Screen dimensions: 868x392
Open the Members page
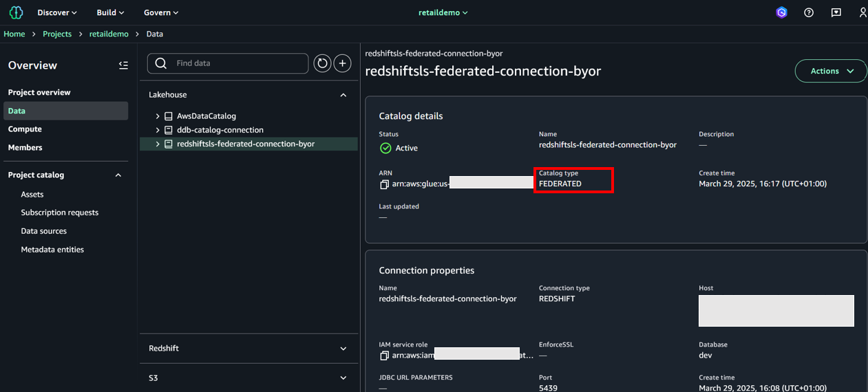(x=25, y=148)
